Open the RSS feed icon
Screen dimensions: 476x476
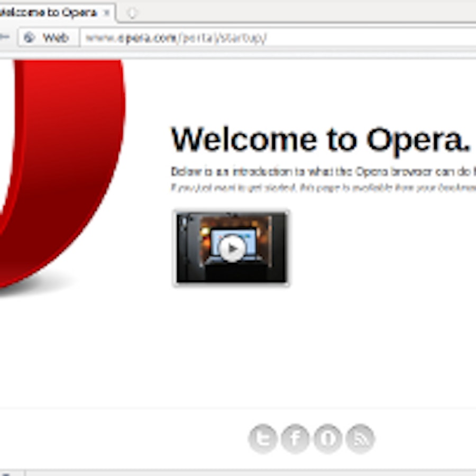[x=361, y=438]
